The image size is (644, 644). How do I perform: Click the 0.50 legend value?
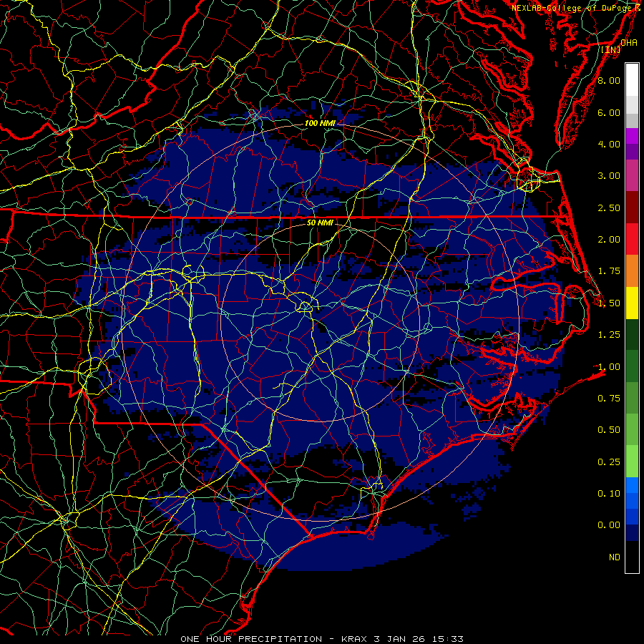[x=609, y=429]
